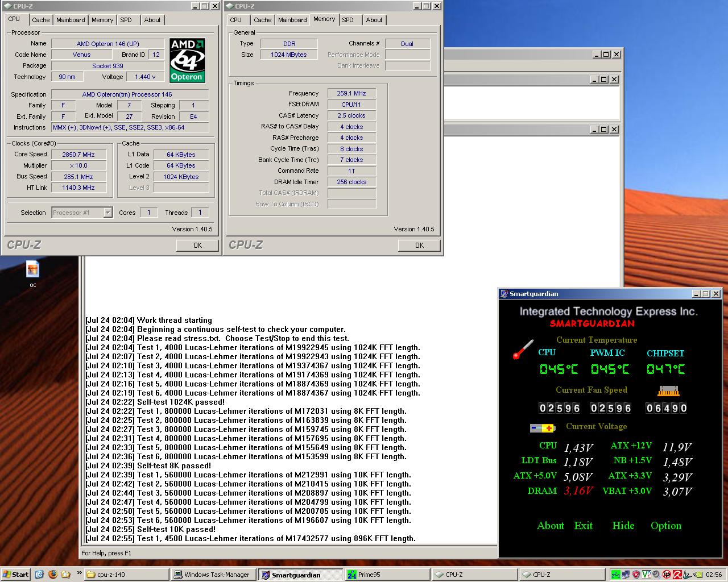Open About tab in Memory CPU-Z window
The image size is (728, 582).
pyautogui.click(x=374, y=20)
